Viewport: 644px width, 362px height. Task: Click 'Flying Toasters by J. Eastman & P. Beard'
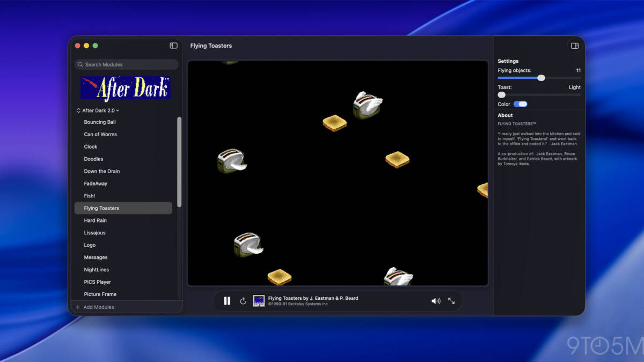[x=313, y=298]
